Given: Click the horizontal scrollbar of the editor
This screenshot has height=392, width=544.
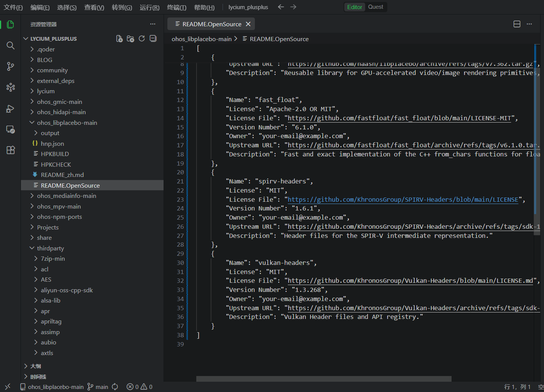Looking at the screenshot, I should point(324,379).
